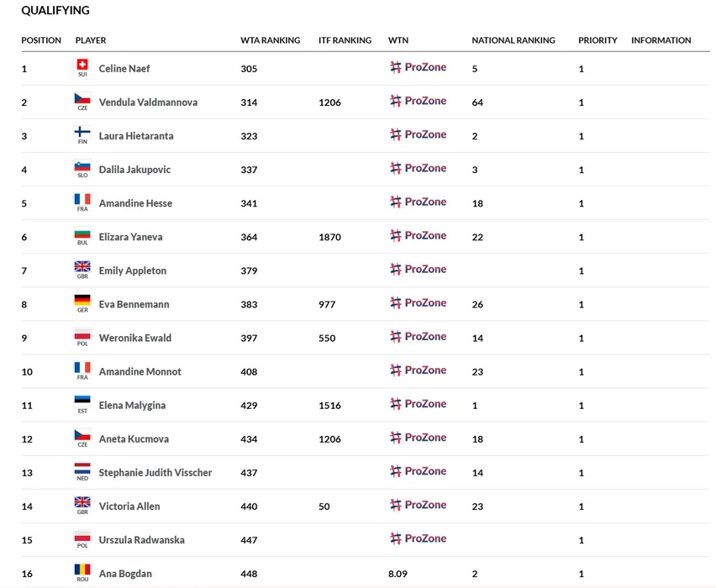The height and width of the screenshot is (588, 716).
Task: Click Romanian flag next to Ana Bogdan
Action: pyautogui.click(x=82, y=570)
